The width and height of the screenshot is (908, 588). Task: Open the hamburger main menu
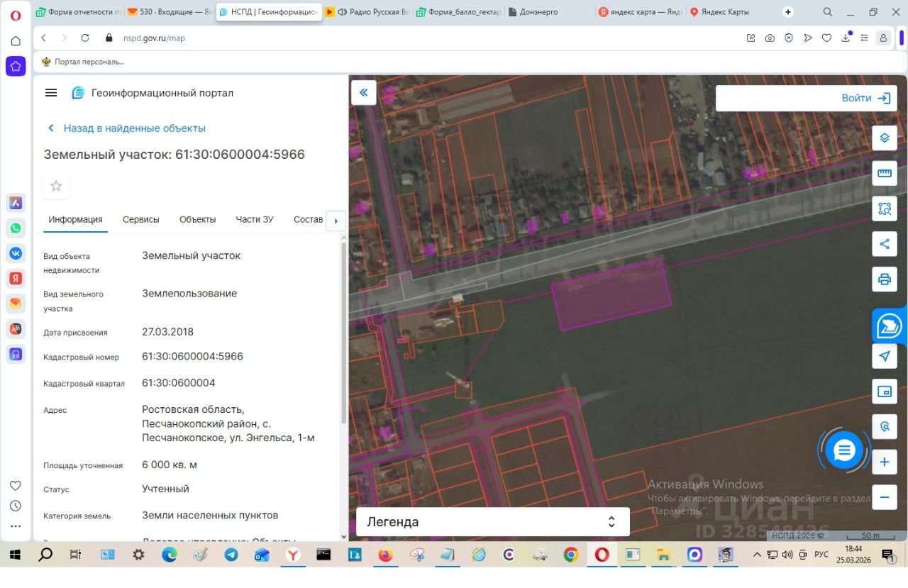[x=51, y=93]
